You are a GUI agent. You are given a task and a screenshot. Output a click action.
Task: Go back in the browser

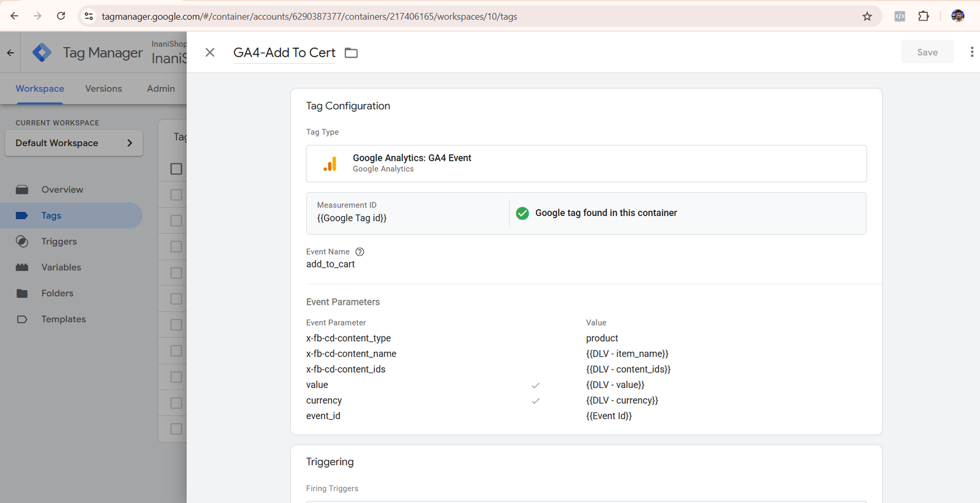14,16
